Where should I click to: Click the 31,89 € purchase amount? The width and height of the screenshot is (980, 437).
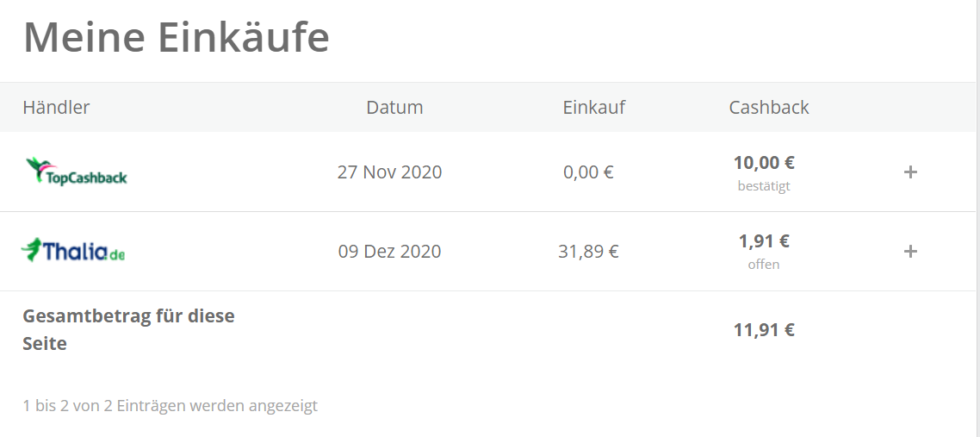point(588,252)
